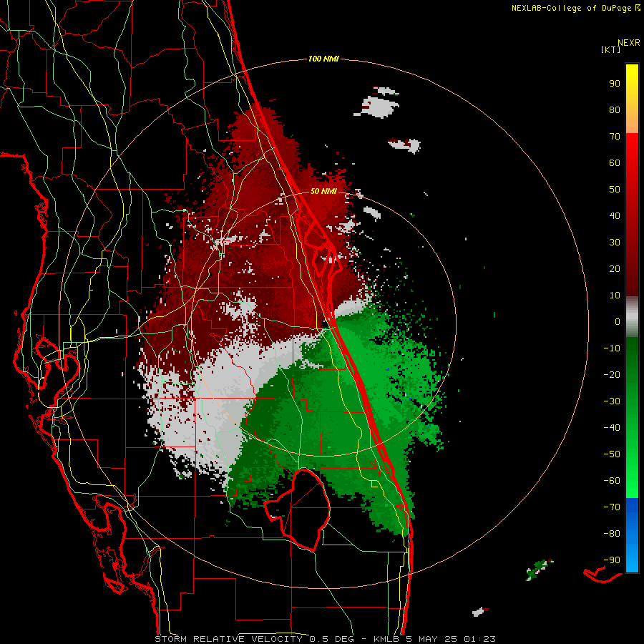Viewport: 644px width, 644px height.
Task: Click the positive 90 knot scale value
Action: [615, 84]
